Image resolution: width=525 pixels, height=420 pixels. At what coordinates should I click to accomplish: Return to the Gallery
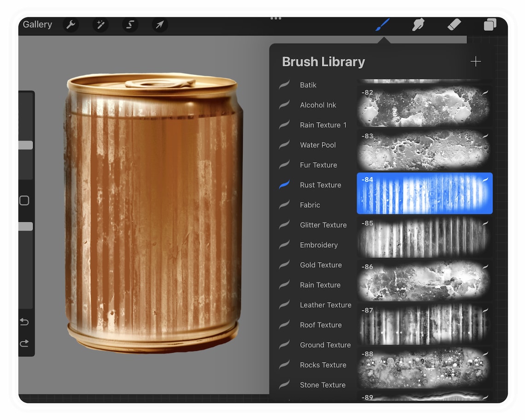pyautogui.click(x=37, y=24)
